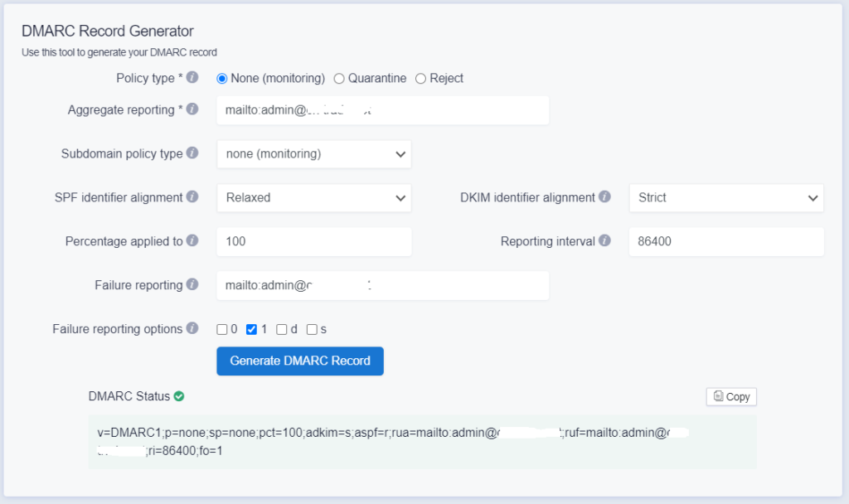The height and width of the screenshot is (504, 849).
Task: Click the Reporting interval input field
Action: pos(725,242)
